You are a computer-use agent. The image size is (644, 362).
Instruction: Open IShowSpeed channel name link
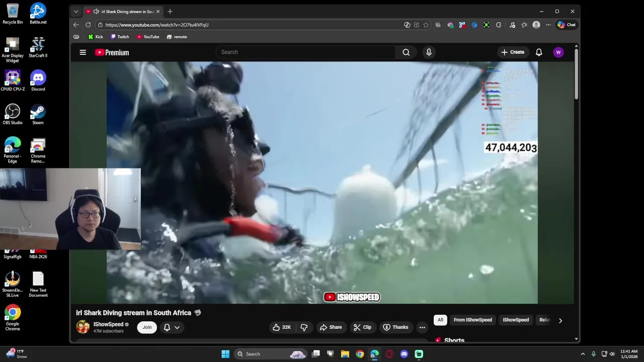(108, 324)
